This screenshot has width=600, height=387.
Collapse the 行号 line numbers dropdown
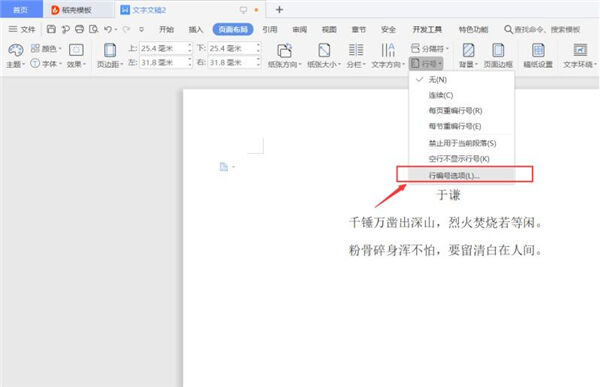coord(426,64)
